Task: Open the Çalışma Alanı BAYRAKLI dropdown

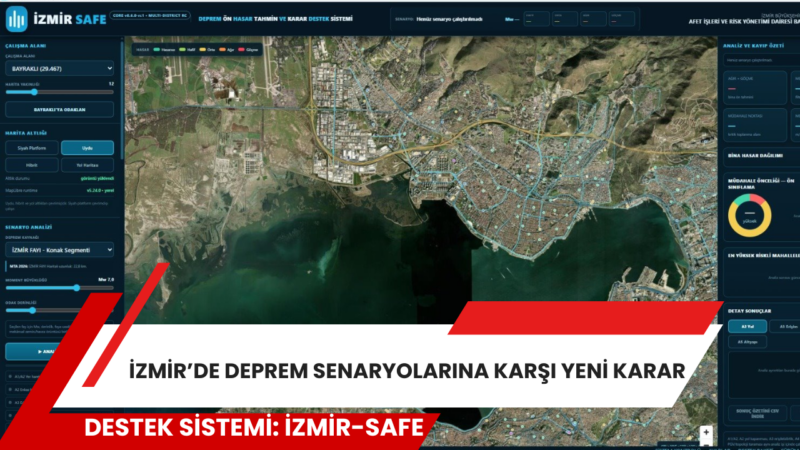Action: pos(60,68)
